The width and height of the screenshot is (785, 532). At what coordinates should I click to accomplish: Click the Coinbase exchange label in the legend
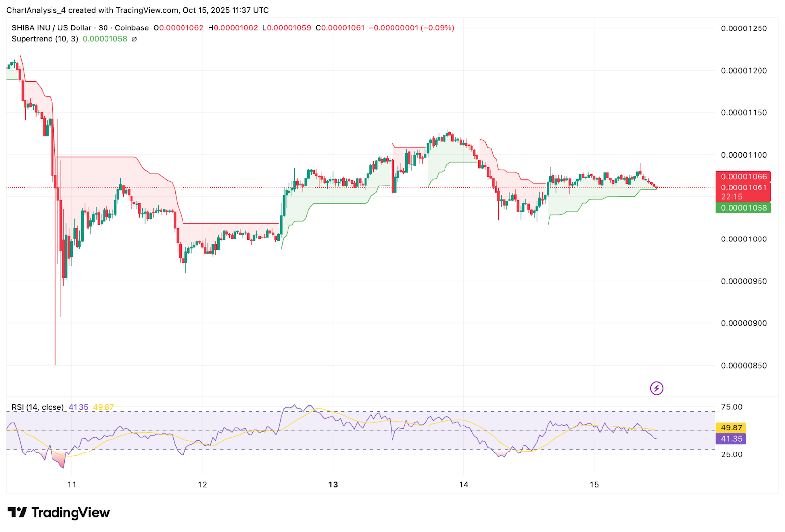point(131,28)
